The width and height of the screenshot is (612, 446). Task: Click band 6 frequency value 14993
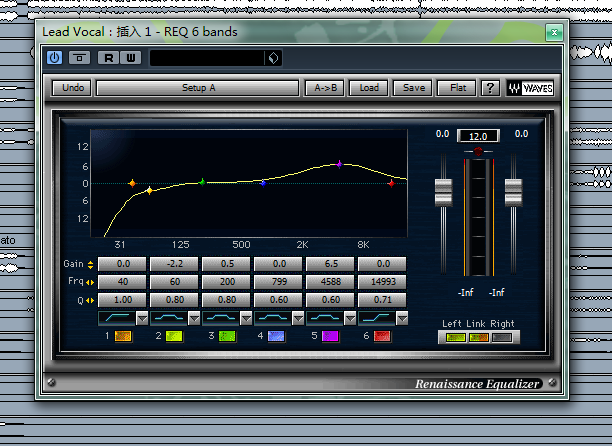pyautogui.click(x=382, y=282)
